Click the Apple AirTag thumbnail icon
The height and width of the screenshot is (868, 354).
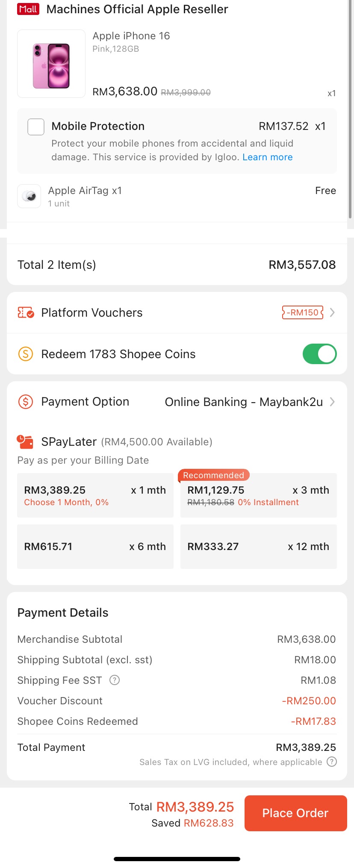29,196
